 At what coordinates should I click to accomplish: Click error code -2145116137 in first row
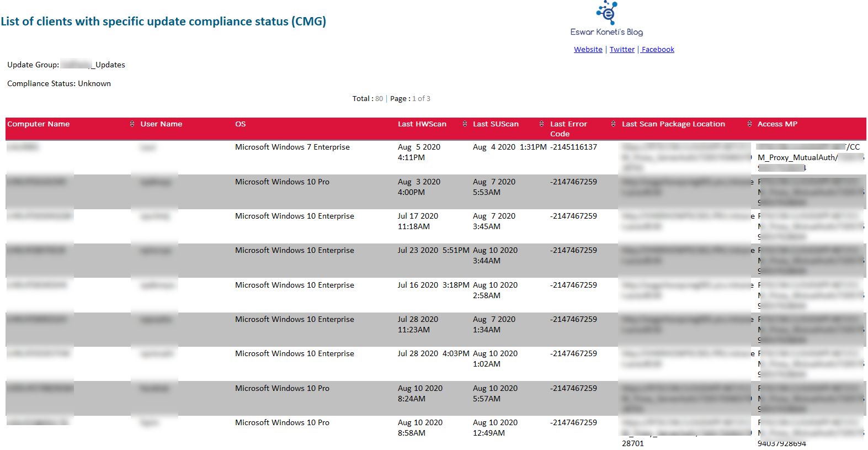coord(573,147)
